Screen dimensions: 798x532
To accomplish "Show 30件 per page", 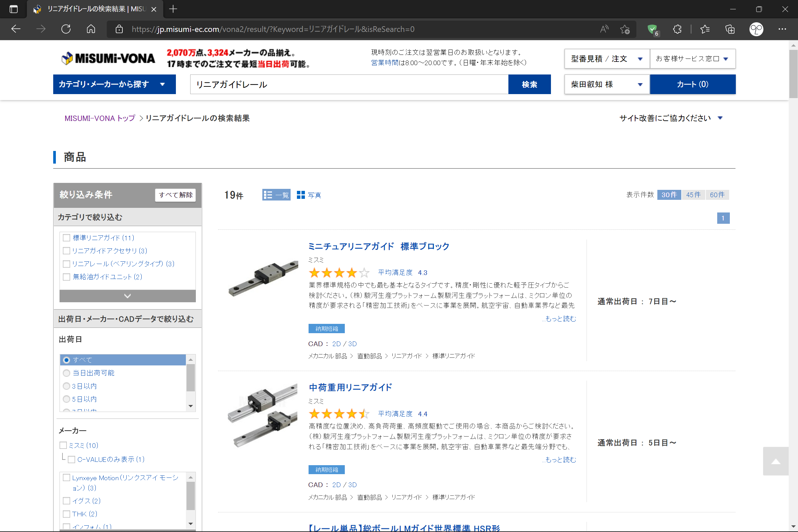I will tap(669, 195).
